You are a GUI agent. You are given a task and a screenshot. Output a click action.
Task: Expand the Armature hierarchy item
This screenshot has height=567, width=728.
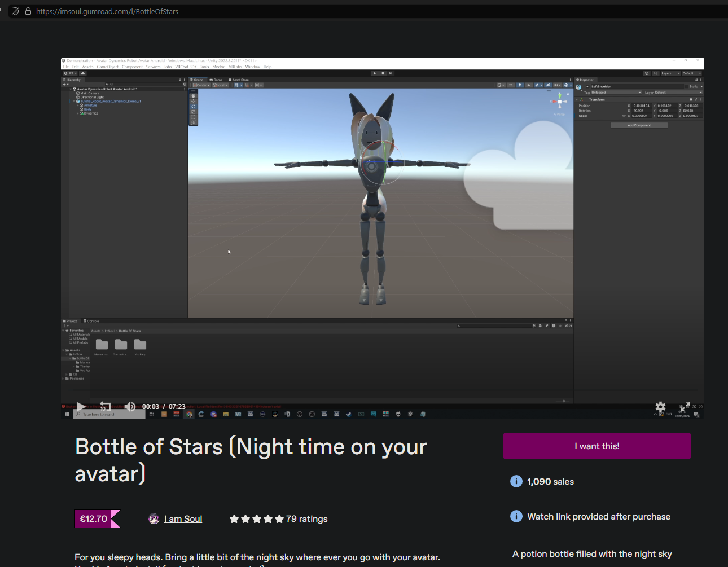pos(77,106)
